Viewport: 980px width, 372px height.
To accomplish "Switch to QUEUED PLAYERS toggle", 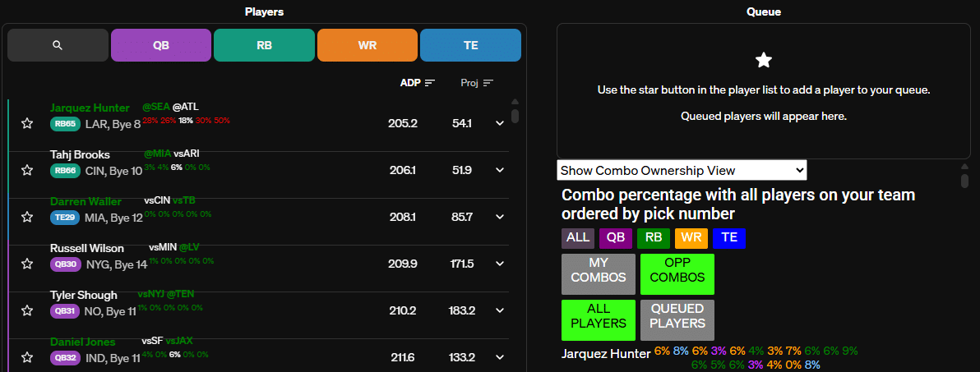I will [677, 320].
